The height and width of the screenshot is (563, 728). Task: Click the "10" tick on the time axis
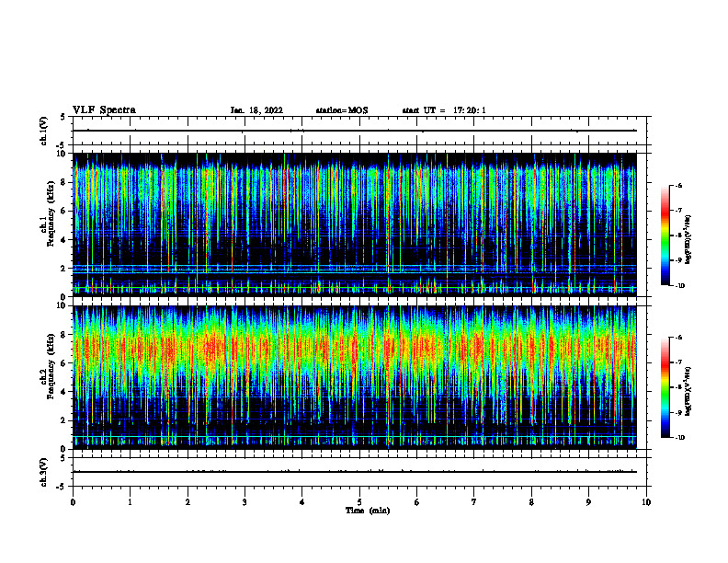coord(646,502)
